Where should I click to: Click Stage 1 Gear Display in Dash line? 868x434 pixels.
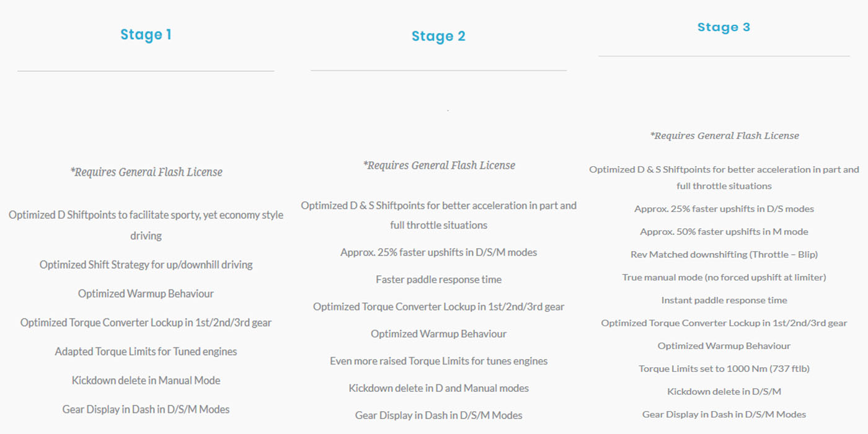[x=146, y=409]
